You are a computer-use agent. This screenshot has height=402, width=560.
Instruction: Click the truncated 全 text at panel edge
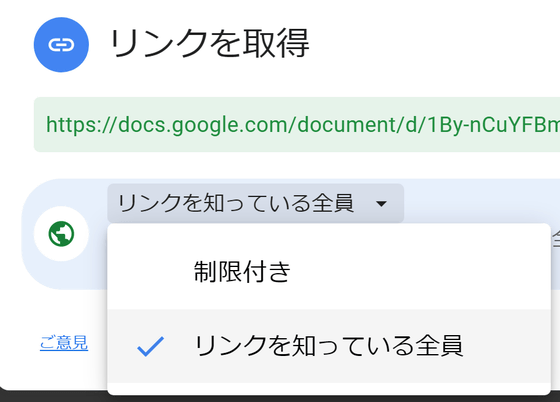[x=556, y=239]
